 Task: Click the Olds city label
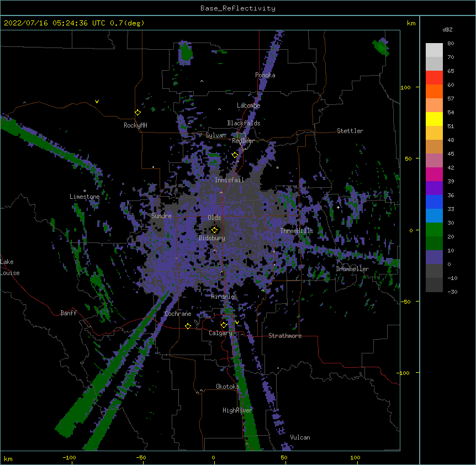click(x=214, y=218)
